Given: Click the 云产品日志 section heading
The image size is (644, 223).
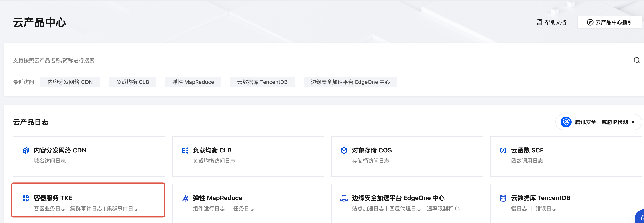Looking at the screenshot, I should (x=30, y=122).
